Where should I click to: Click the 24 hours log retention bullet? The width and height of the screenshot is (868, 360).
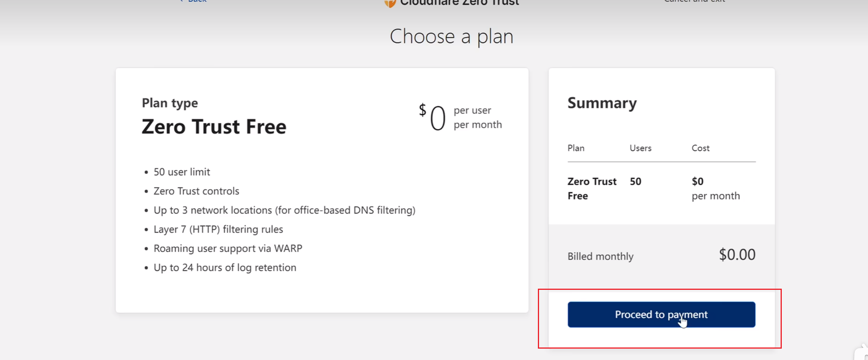click(x=225, y=267)
